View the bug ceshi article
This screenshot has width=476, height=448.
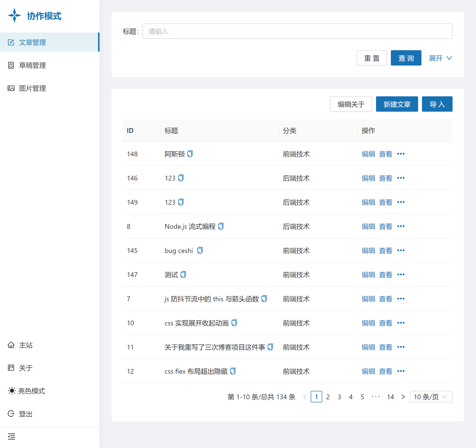pos(386,251)
